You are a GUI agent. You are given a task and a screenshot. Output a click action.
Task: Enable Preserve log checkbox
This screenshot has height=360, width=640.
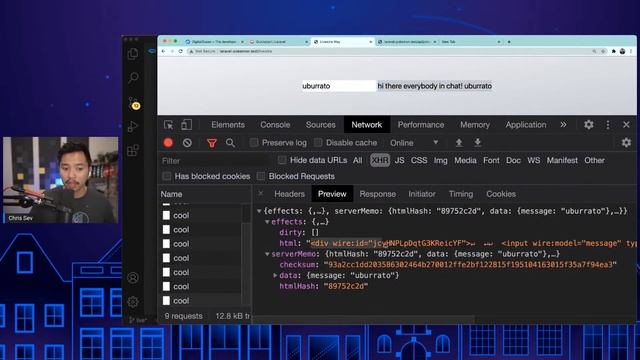point(254,142)
